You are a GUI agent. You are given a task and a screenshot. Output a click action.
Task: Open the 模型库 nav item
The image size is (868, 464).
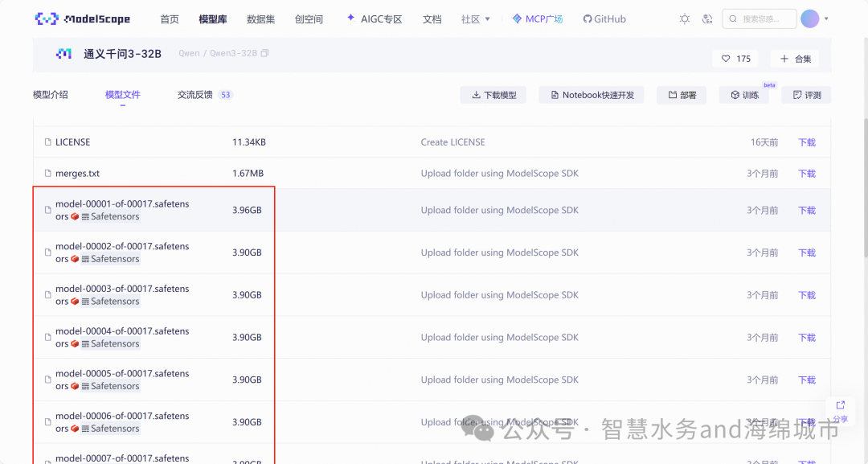point(212,18)
